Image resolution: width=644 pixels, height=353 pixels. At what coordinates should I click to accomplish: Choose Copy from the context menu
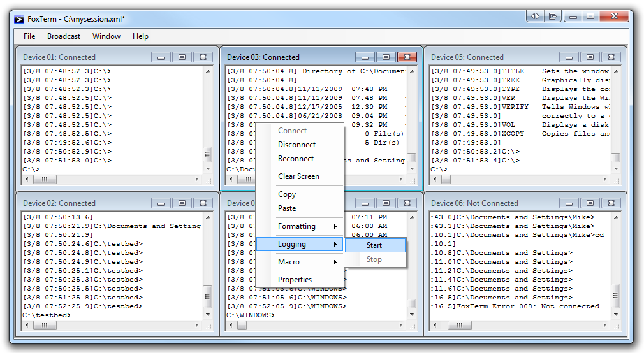coord(300,194)
